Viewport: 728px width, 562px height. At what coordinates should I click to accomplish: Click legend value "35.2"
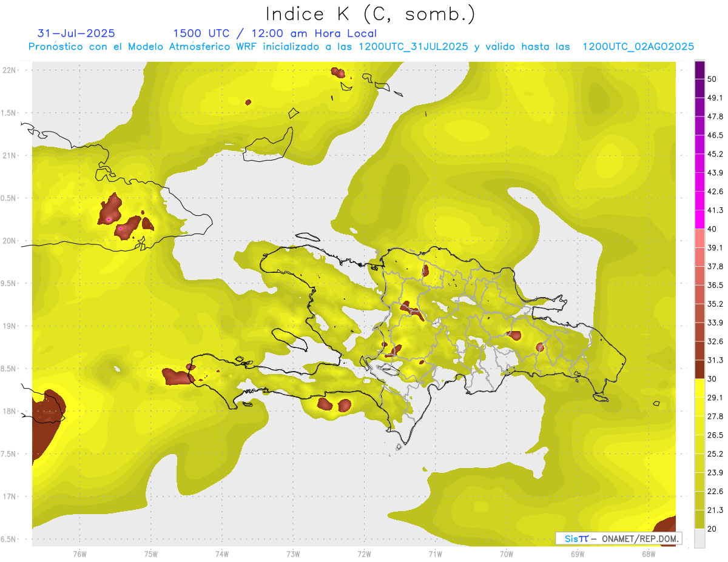pyautogui.click(x=715, y=304)
